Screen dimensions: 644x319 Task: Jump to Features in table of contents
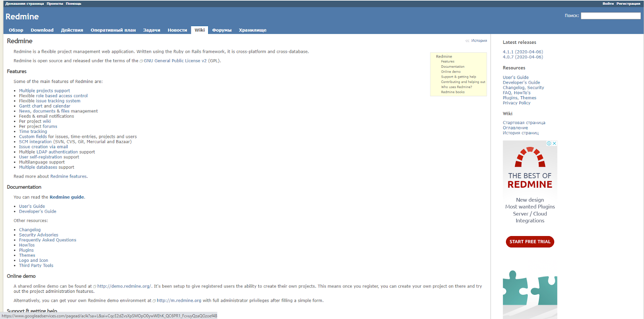[x=448, y=62]
